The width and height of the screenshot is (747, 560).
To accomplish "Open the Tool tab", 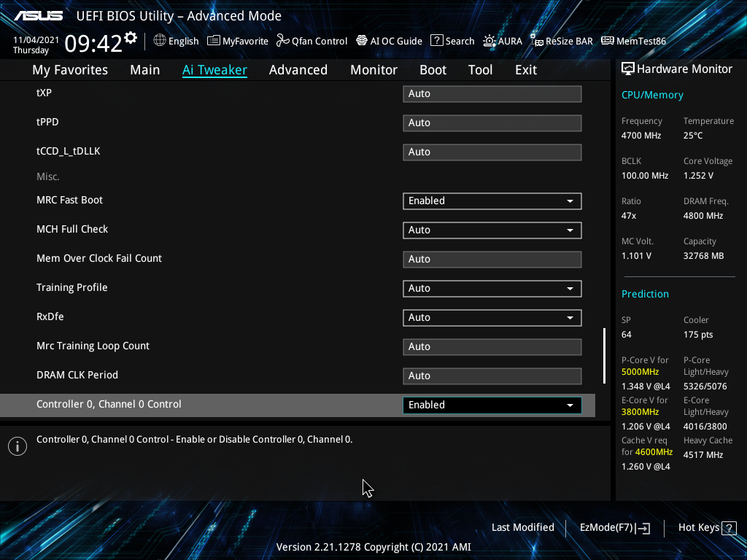I will click(480, 70).
